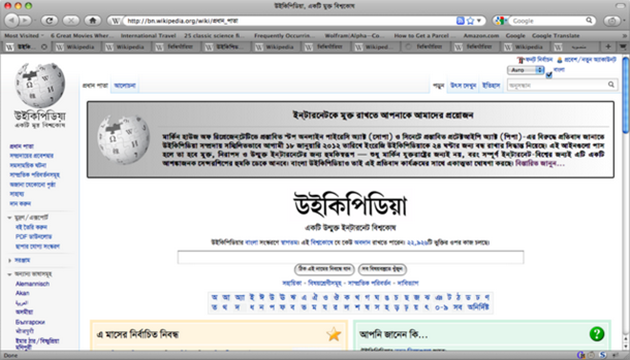Expand the সরঞ্জাম toolbox sidebar section
Viewport: 630px width, 360px height.
9,260
